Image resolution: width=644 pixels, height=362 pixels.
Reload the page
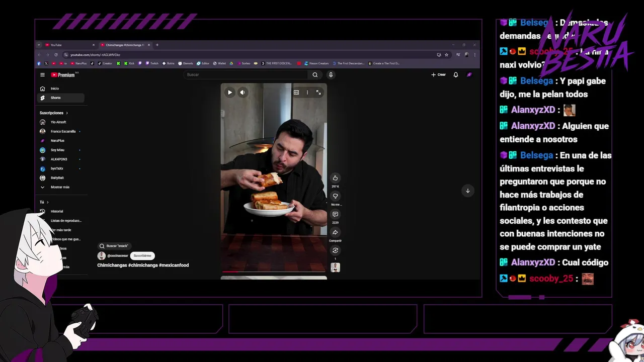point(56,55)
